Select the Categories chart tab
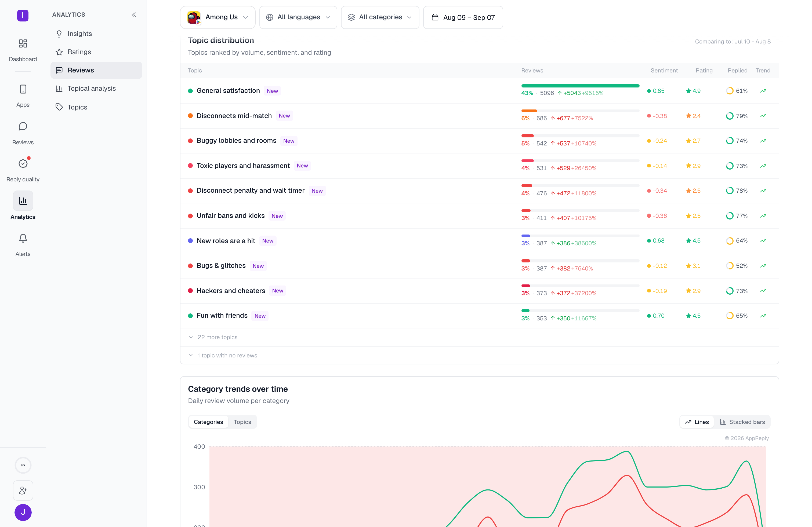The image size is (812, 527). tap(208, 422)
